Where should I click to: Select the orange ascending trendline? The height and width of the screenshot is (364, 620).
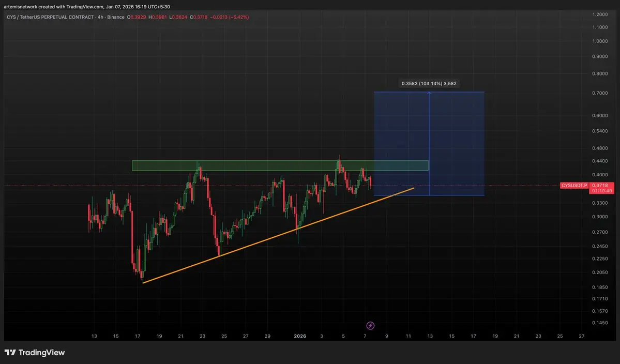point(278,236)
